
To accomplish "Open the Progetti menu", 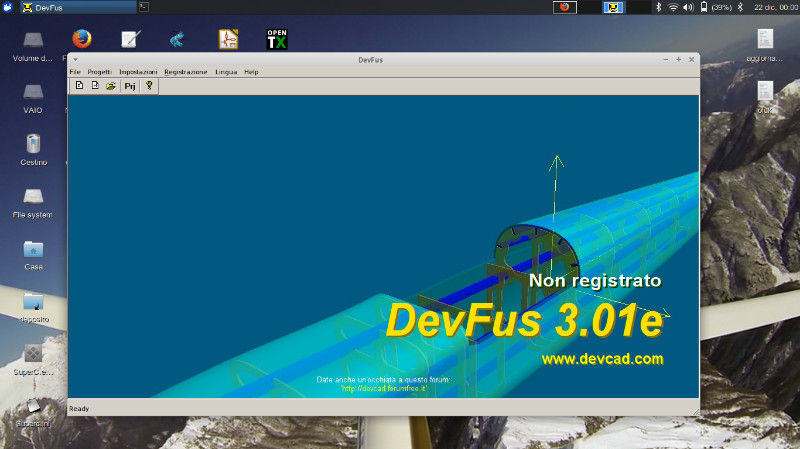I will [99, 72].
